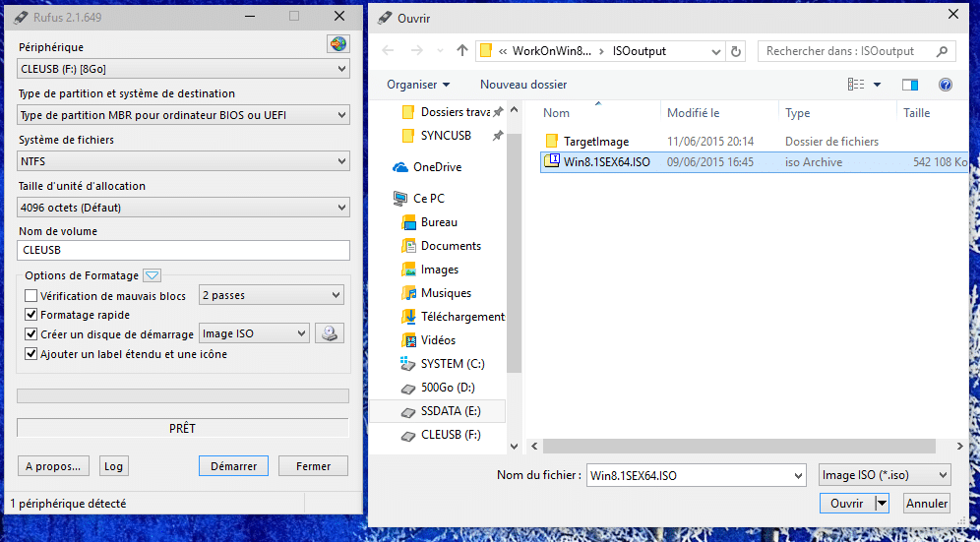Go up one folder level arrow
Viewport: 980px width, 542px height.
click(461, 50)
